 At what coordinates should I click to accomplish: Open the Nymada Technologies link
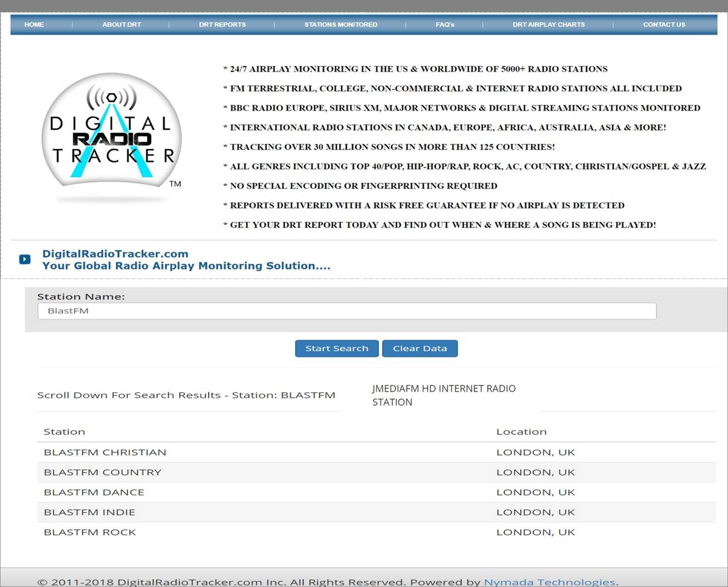click(x=550, y=582)
